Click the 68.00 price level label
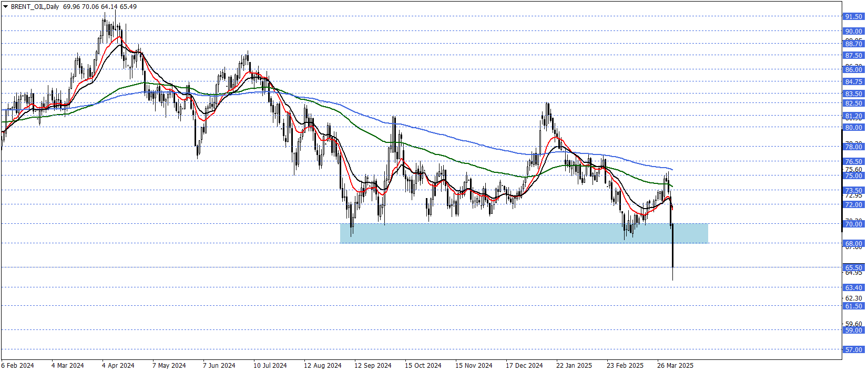The width and height of the screenshot is (868, 372). tap(854, 244)
